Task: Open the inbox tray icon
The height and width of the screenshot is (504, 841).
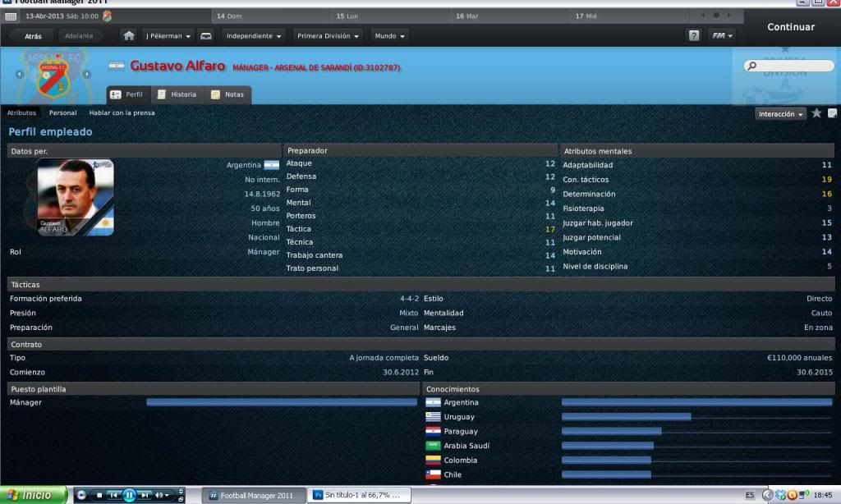Action: (206, 36)
